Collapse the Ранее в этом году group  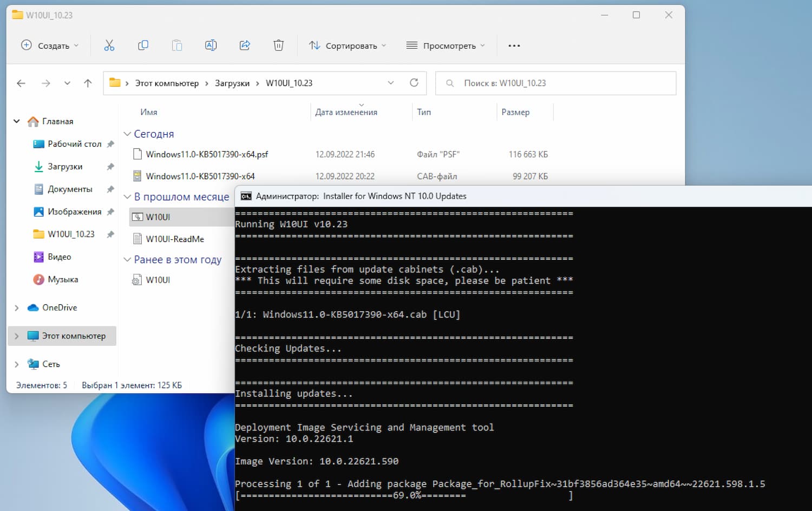pyautogui.click(x=127, y=260)
